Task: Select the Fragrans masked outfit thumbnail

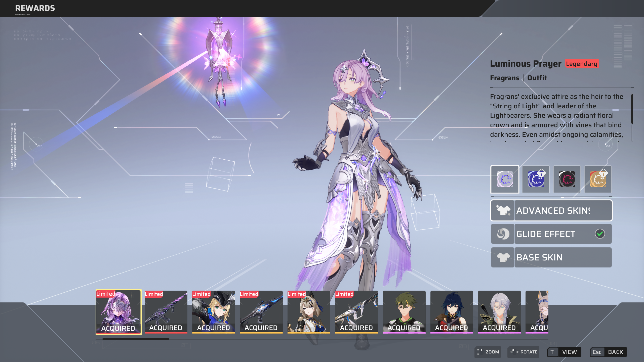Action: [x=118, y=312]
